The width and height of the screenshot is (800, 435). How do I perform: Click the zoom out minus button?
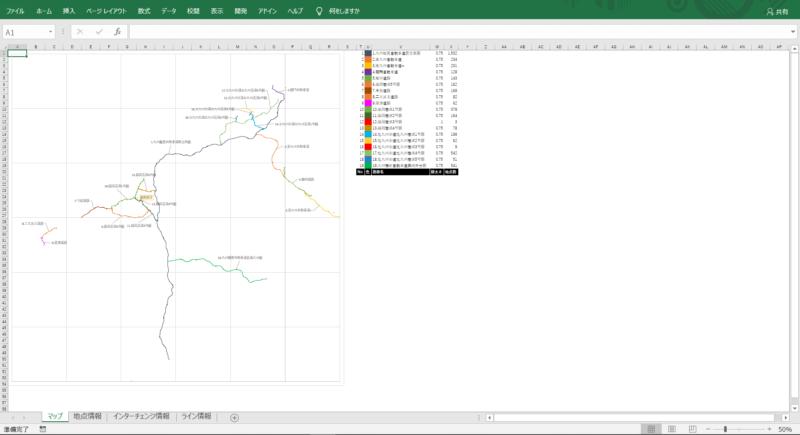708,429
